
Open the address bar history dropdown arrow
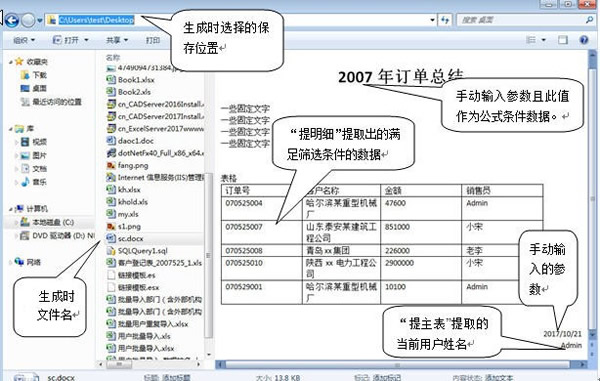click(x=432, y=20)
